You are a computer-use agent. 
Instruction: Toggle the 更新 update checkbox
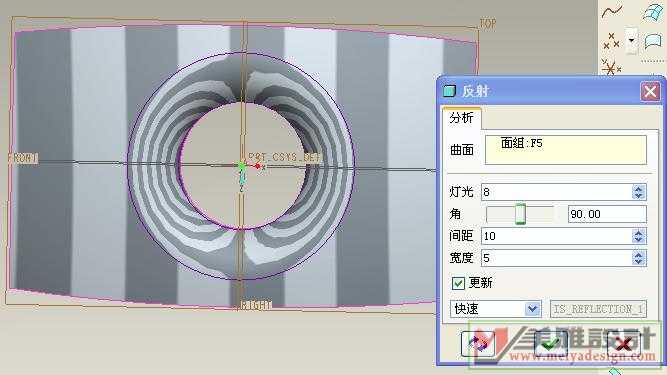tap(458, 283)
